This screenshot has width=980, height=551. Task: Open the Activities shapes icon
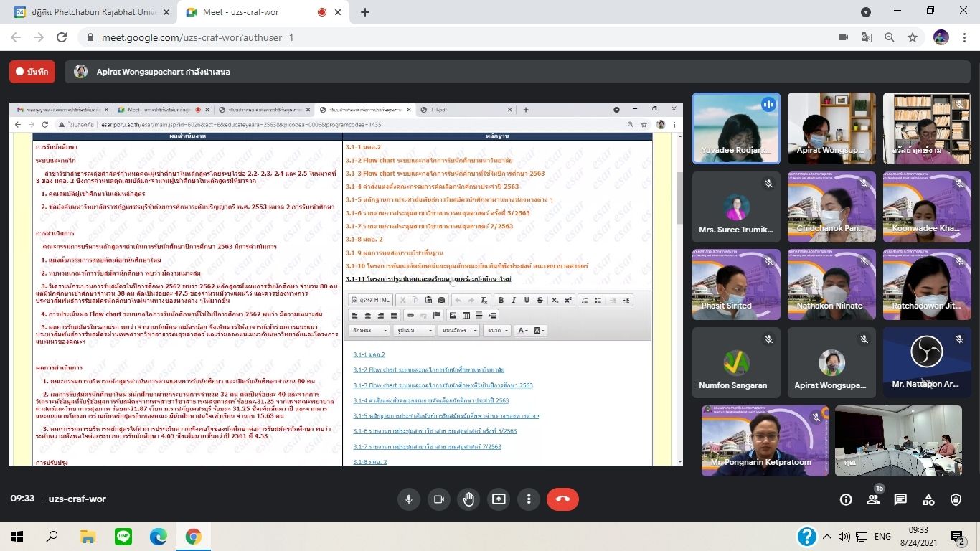(x=928, y=500)
